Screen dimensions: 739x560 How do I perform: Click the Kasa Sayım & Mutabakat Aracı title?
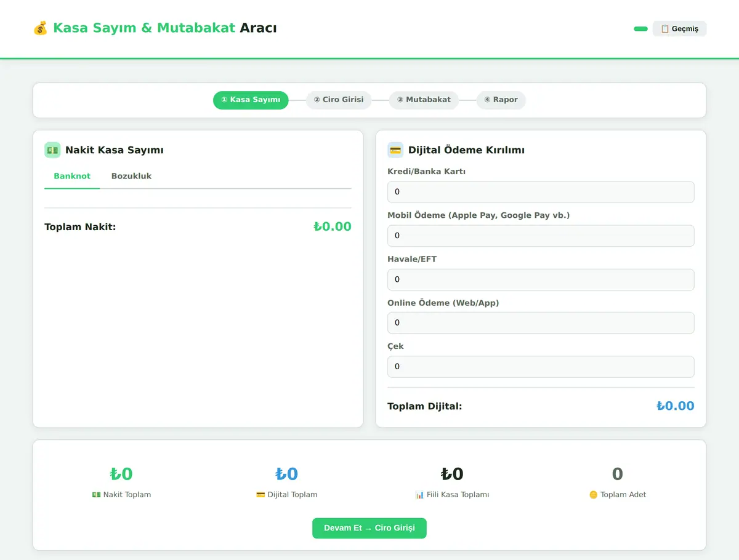click(165, 28)
